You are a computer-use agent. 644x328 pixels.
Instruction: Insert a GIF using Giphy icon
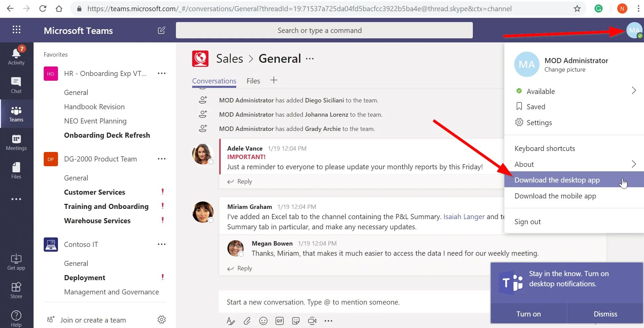point(280,321)
